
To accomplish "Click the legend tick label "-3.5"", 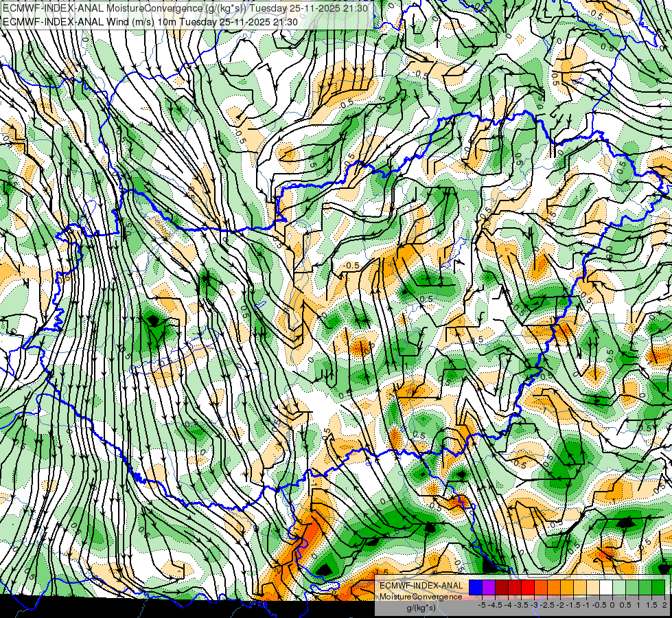I will click(x=521, y=605).
